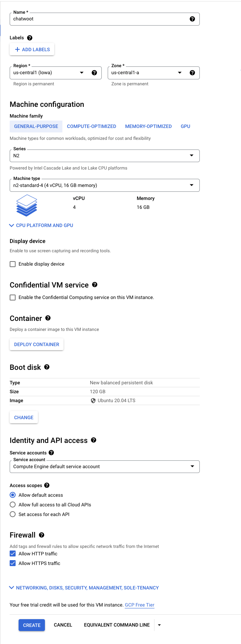Click the Name input field
The width and height of the screenshot is (241, 644).
[98, 19]
